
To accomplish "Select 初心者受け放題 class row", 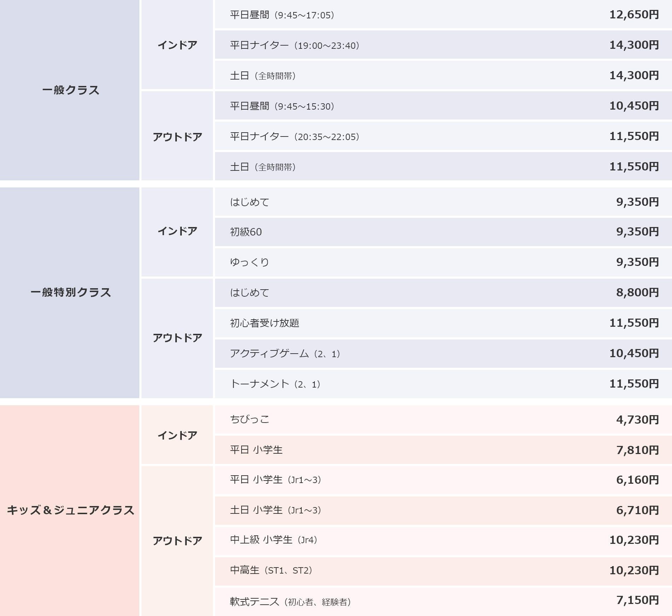I will [265, 323].
